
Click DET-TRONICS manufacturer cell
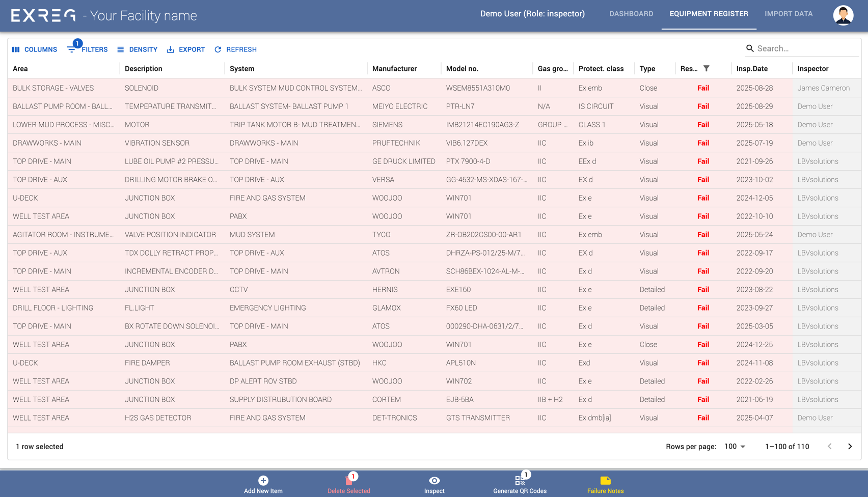pyautogui.click(x=395, y=418)
